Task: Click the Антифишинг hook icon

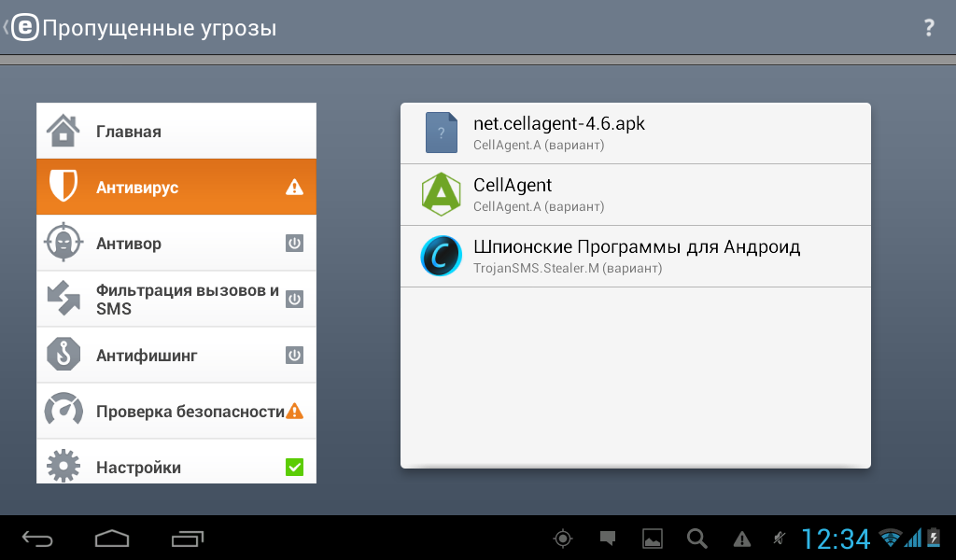Action: click(x=63, y=354)
